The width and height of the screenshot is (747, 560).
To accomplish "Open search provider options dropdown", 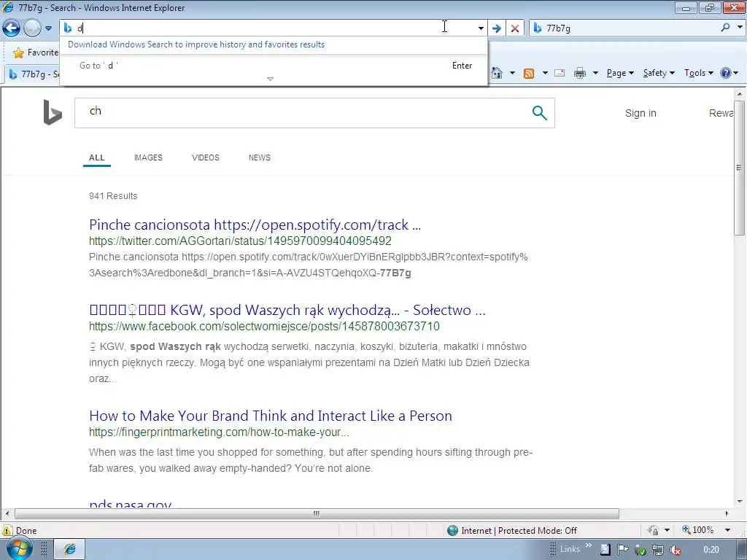I will pyautogui.click(x=740, y=28).
